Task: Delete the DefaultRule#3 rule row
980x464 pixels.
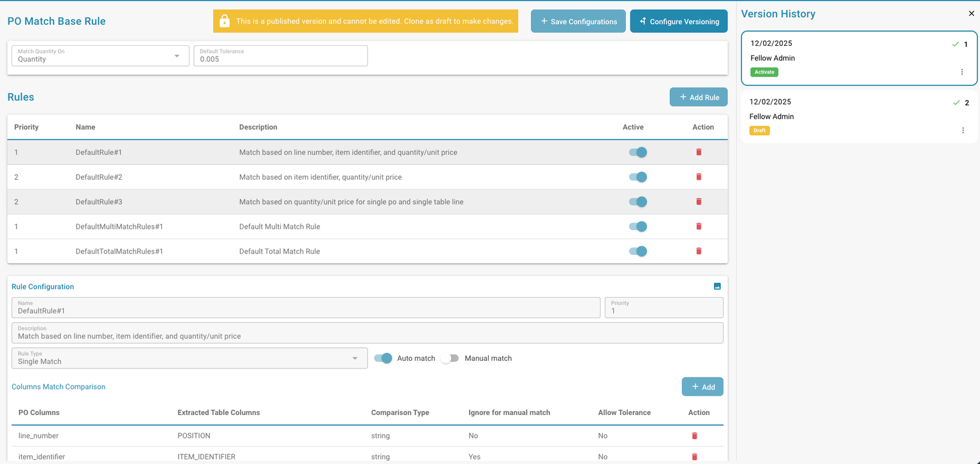Action: [x=698, y=201]
